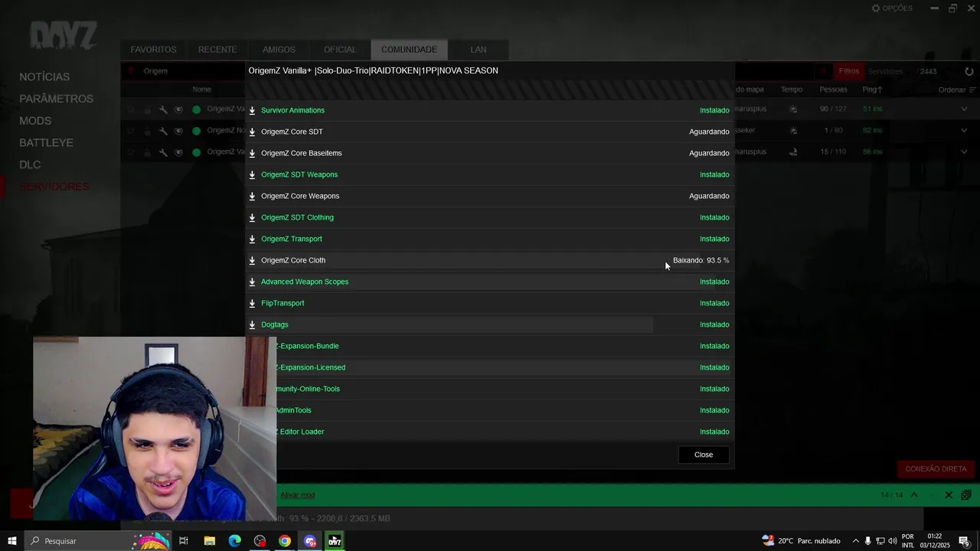Sort servers by the Ping column header
This screenshot has height=551, width=980.
click(872, 90)
